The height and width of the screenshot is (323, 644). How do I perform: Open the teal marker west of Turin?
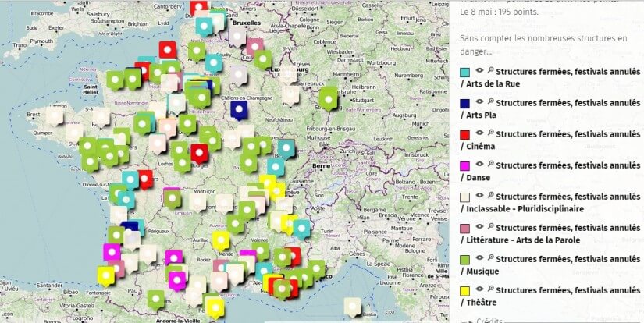click(302, 229)
